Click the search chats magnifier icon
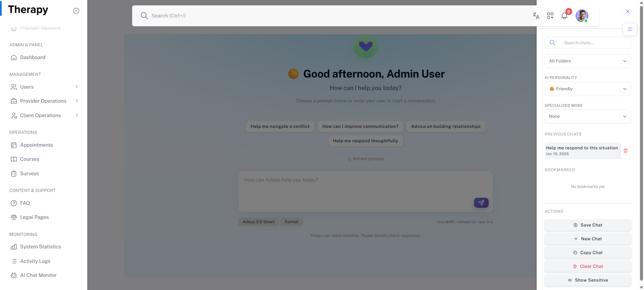The width and height of the screenshot is (644, 290). (x=552, y=43)
